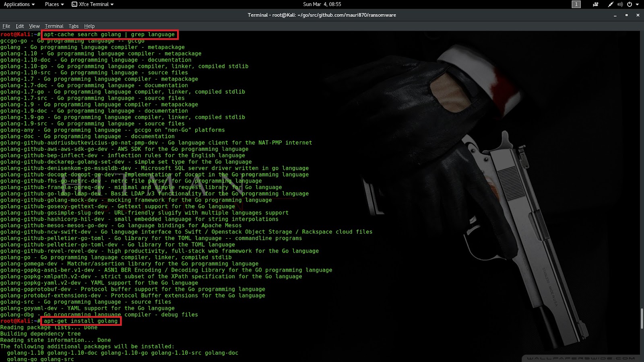Click the 'golang-gopkg-yaml.v2-dev' line
This screenshot has height=362, width=644.
pyautogui.click(x=99, y=283)
